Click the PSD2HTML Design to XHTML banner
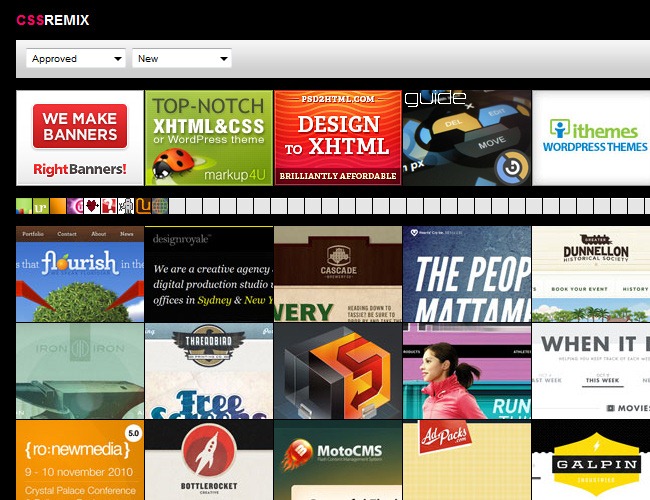 click(x=337, y=138)
